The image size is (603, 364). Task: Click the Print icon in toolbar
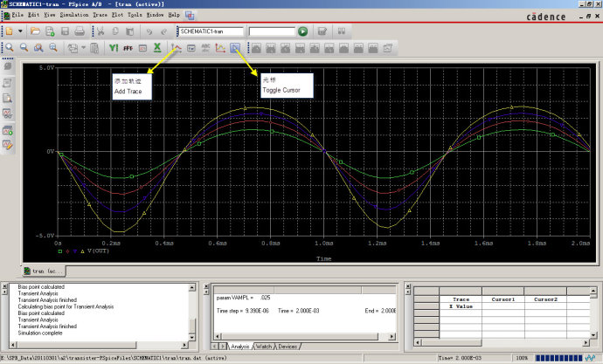tap(78, 31)
